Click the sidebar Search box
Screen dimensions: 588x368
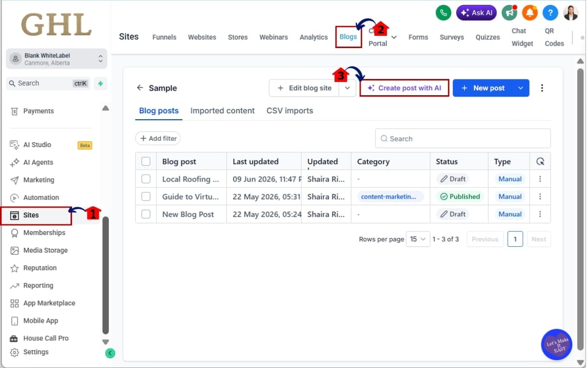coord(49,83)
